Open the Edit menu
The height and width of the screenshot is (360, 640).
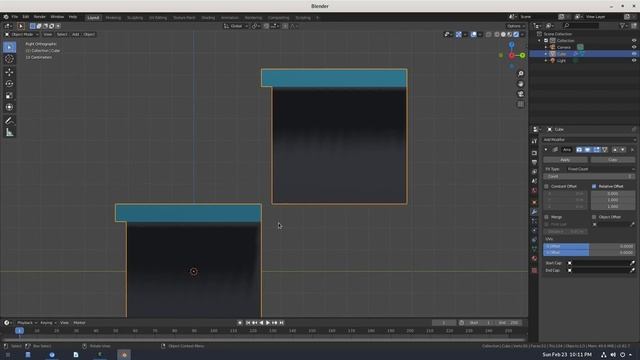click(26, 17)
